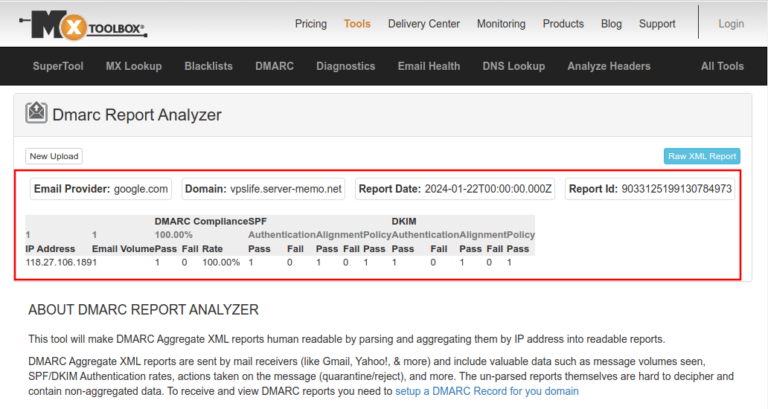Open the Monitoring menu item

(501, 24)
